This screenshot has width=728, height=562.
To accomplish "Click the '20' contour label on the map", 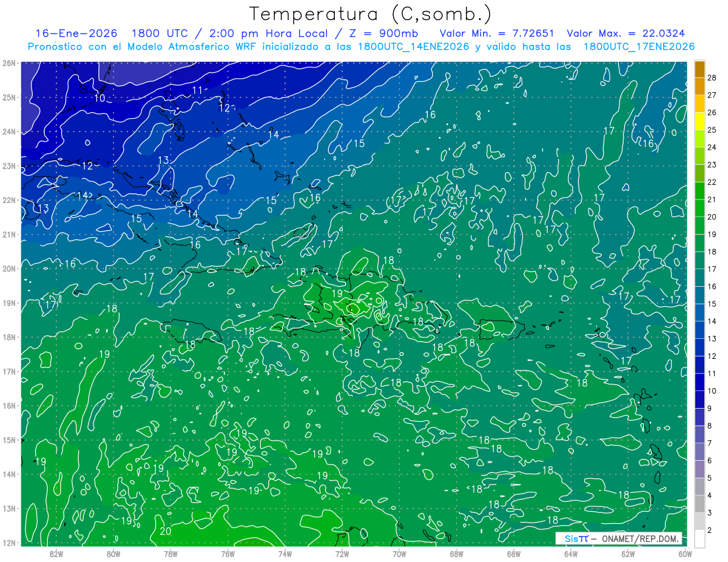I will pyautogui.click(x=165, y=532).
